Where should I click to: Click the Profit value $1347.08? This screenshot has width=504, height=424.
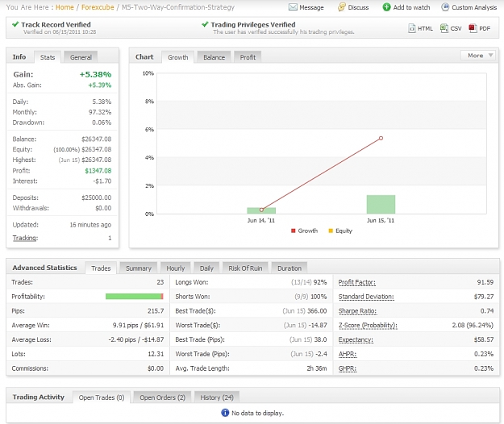pyautogui.click(x=98, y=171)
